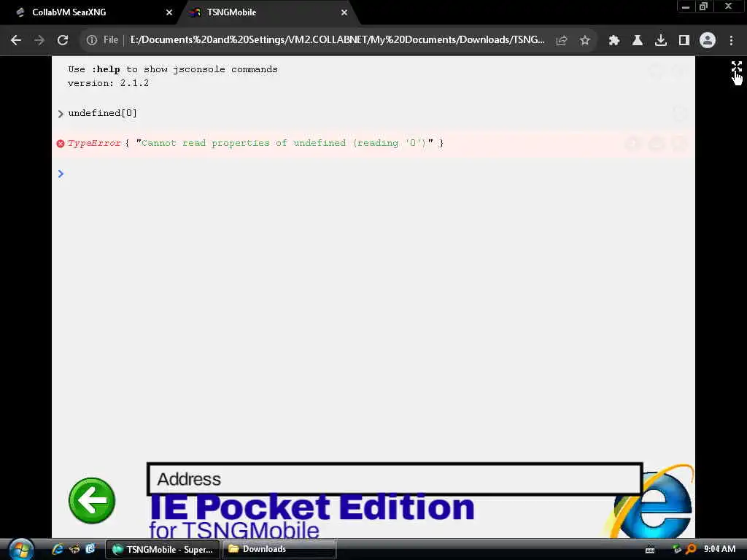Bookmark this page with the star icon
This screenshot has height=560, width=747.
tap(585, 40)
